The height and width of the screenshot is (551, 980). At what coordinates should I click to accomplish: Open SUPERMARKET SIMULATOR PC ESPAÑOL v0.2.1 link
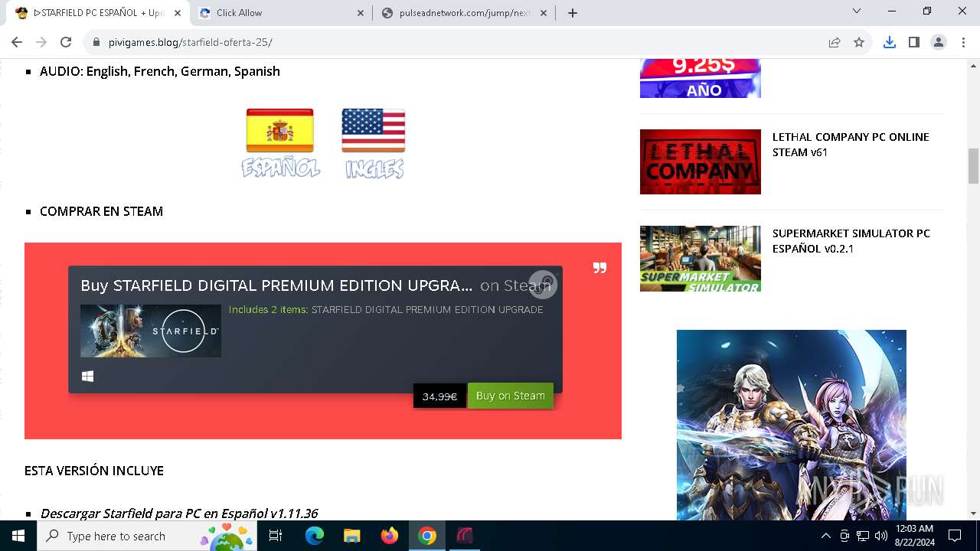(851, 241)
